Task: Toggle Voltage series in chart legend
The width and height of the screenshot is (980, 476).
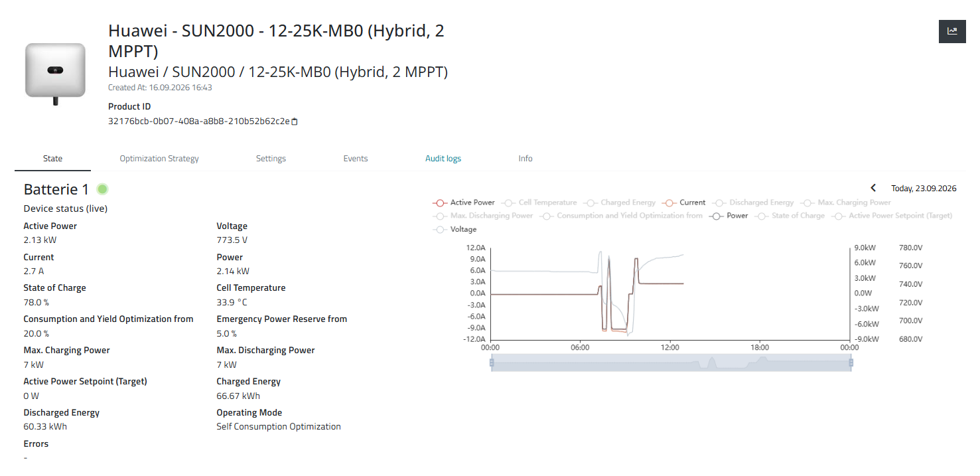Action: pos(455,230)
